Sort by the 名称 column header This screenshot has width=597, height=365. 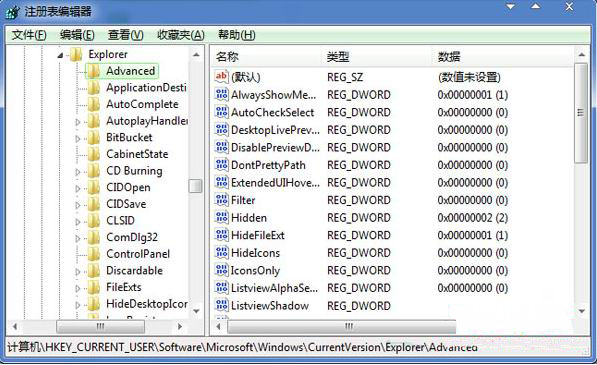265,57
